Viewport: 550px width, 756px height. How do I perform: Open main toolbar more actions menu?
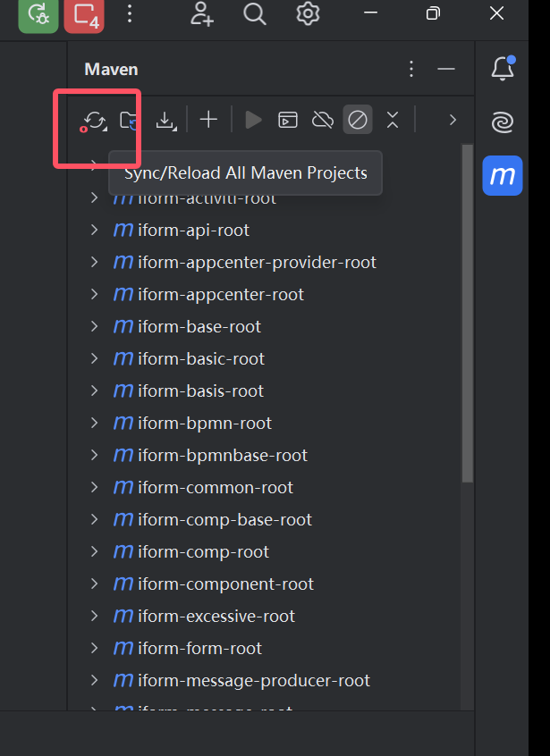click(131, 13)
